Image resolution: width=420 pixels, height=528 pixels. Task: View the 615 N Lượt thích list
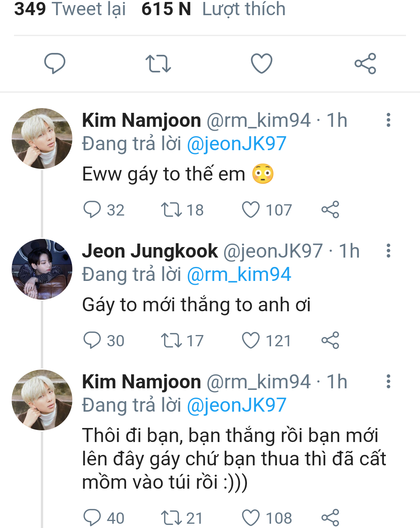(213, 9)
